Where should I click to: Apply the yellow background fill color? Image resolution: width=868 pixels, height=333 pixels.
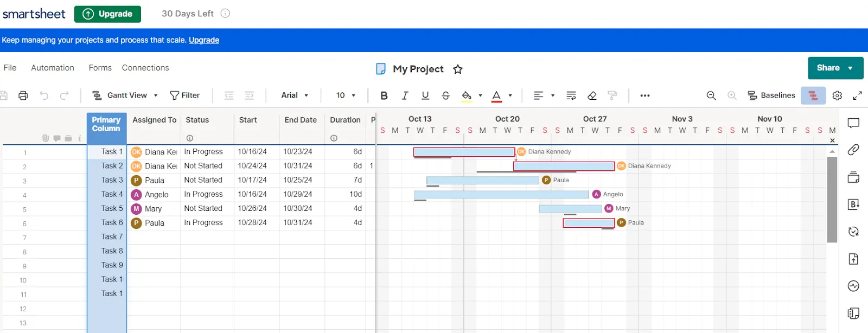467,96
